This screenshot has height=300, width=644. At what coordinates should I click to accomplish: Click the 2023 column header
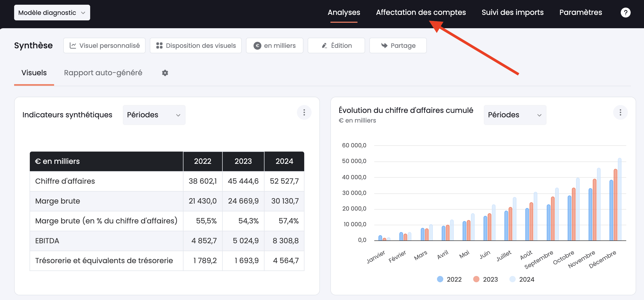pyautogui.click(x=243, y=161)
